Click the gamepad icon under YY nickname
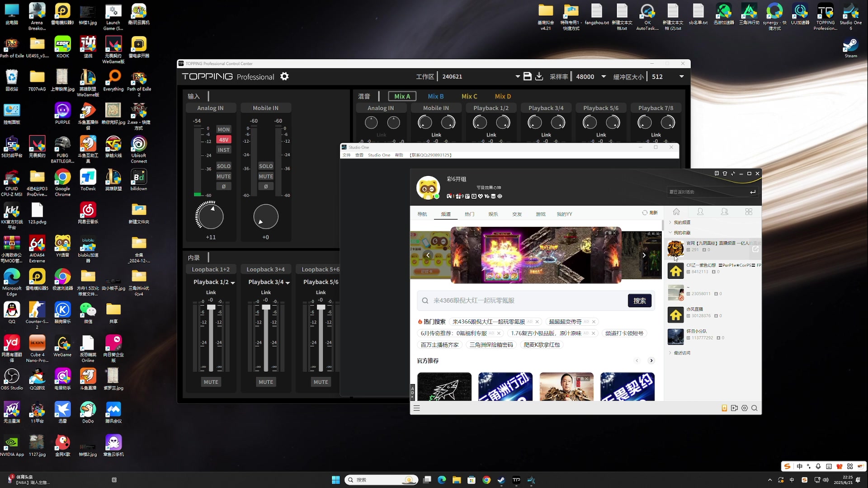Viewport: 868px width, 488px height. pos(449,197)
